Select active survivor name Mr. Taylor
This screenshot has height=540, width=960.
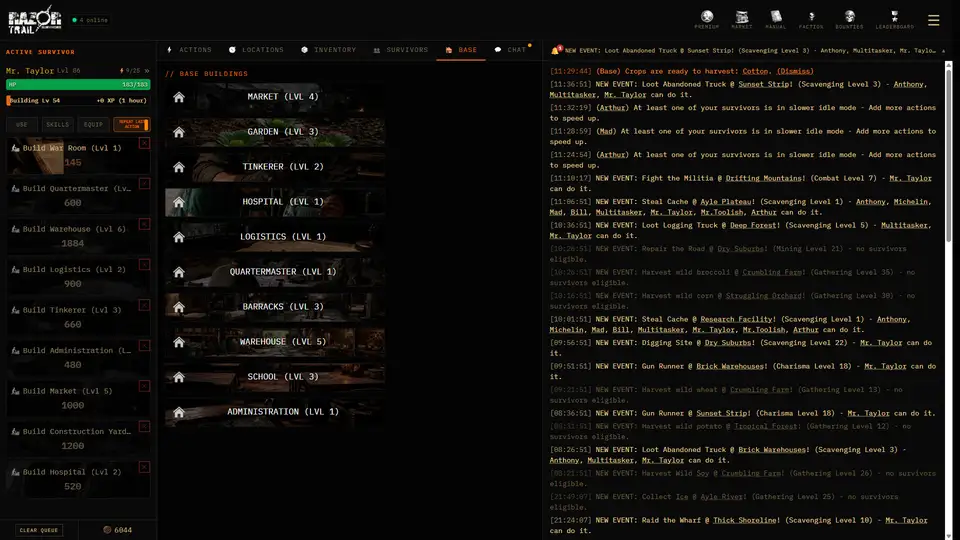click(29, 71)
